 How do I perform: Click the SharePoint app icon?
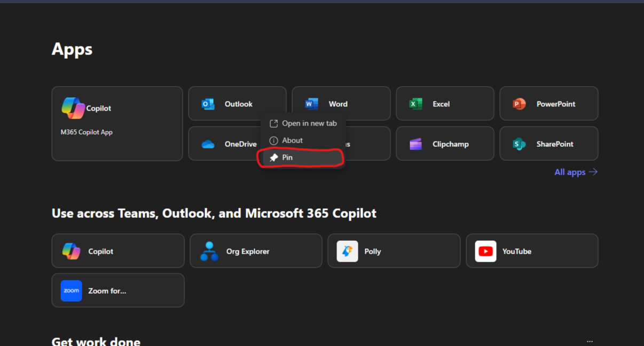[x=519, y=144]
